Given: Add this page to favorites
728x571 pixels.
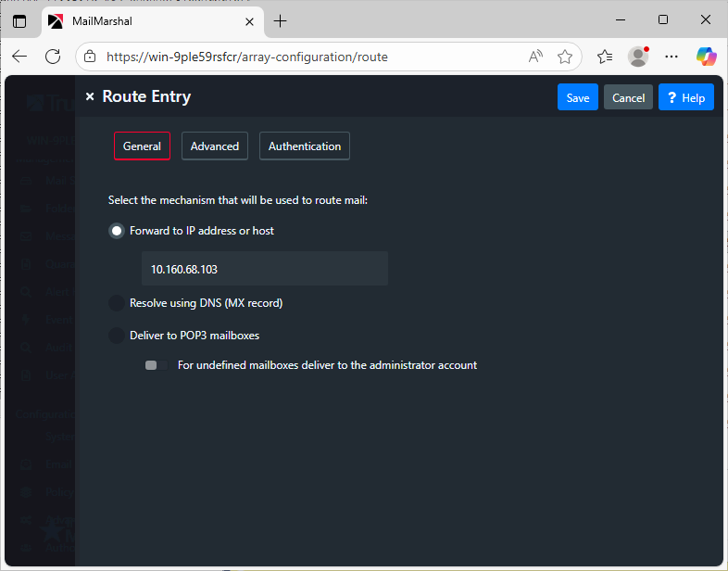Looking at the screenshot, I should click(x=565, y=57).
